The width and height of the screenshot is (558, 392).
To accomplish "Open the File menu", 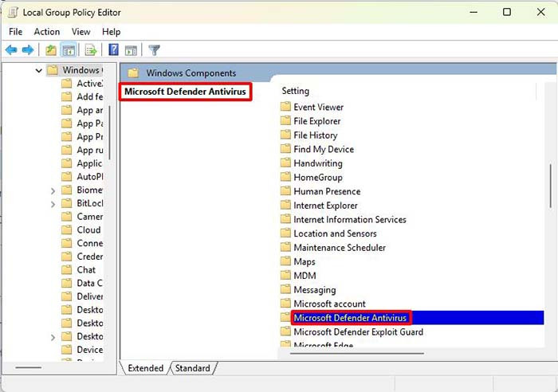I will 16,32.
